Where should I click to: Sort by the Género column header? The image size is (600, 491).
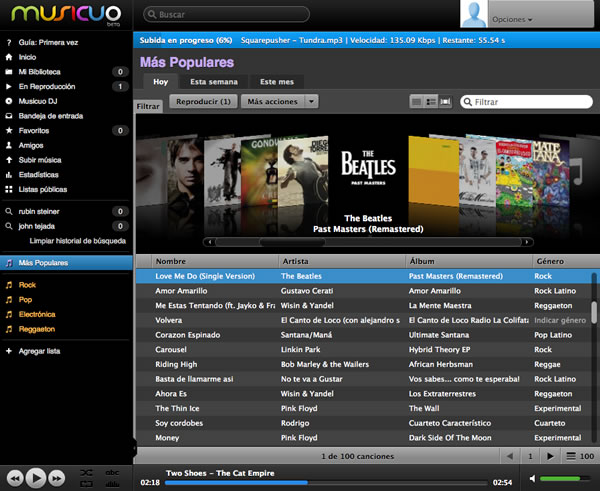click(566, 261)
